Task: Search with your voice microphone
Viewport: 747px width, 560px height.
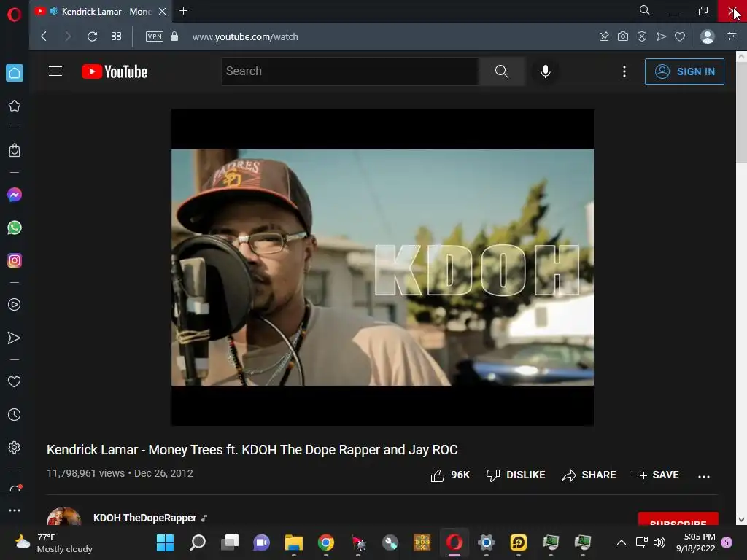Action: [x=546, y=71]
